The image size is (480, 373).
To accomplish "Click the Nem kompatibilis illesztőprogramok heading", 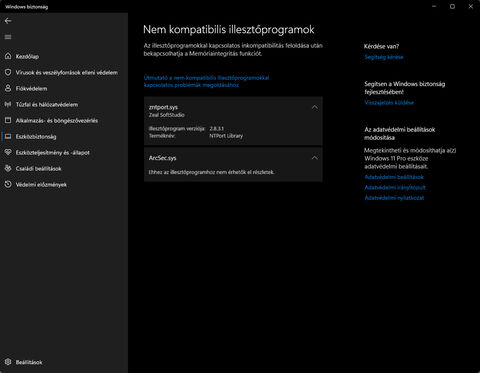I will pos(229,30).
